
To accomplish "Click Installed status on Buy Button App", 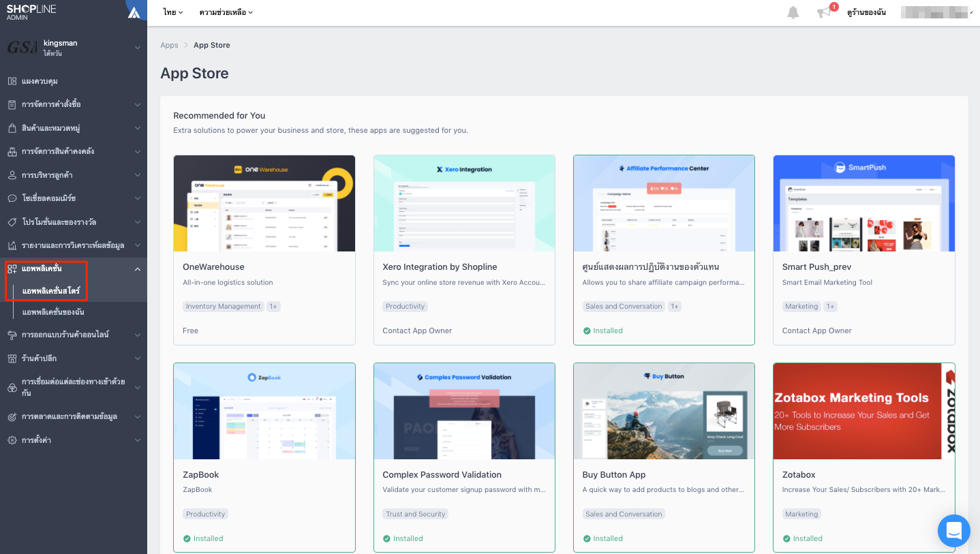I will (x=602, y=538).
